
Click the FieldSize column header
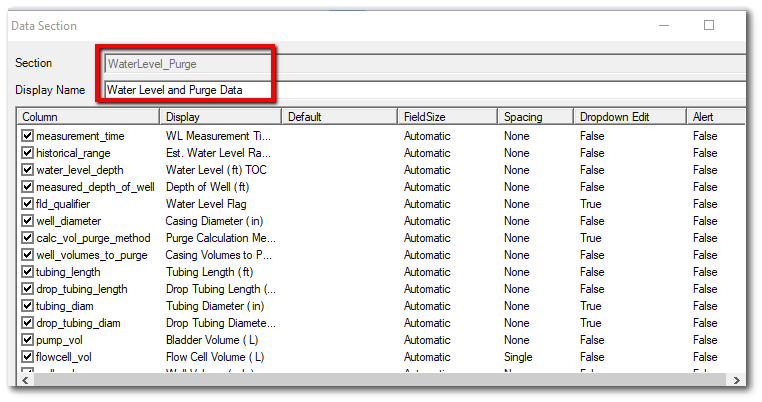447,117
